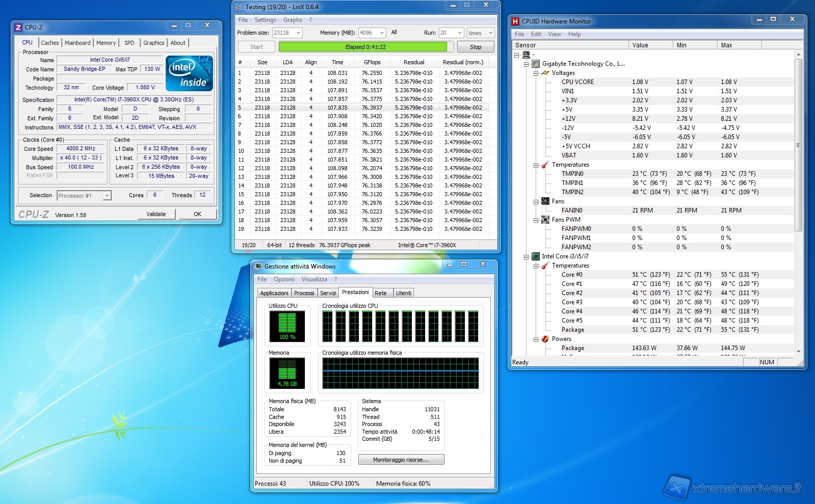Open the Processor #1 selection dropdown
This screenshot has width=815, height=504.
coord(107,196)
